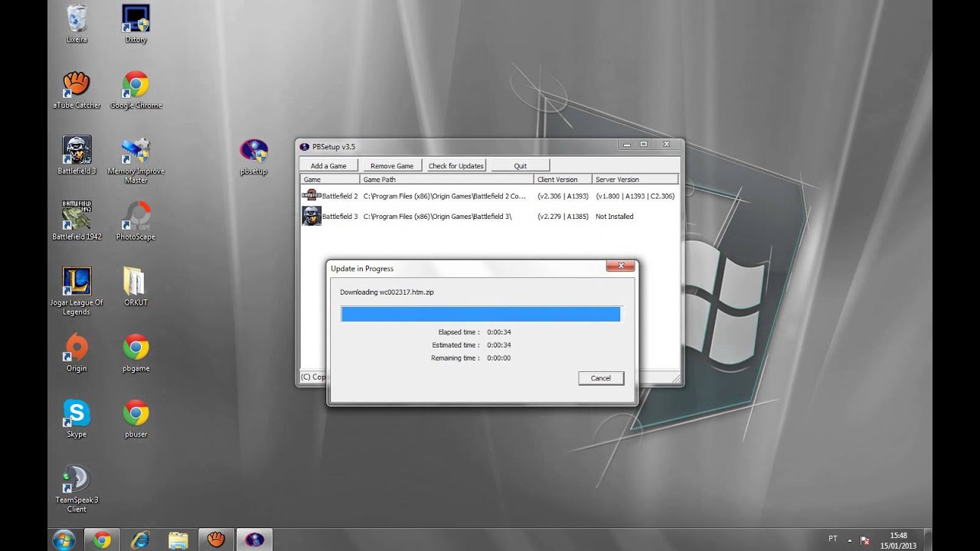The height and width of the screenshot is (551, 980).
Task: Select the Battlefield 3 Origin Games path
Action: (x=438, y=217)
